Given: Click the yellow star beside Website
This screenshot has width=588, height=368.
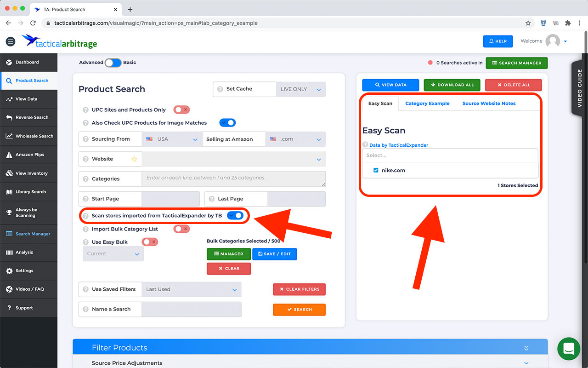Looking at the screenshot, I should [134, 159].
